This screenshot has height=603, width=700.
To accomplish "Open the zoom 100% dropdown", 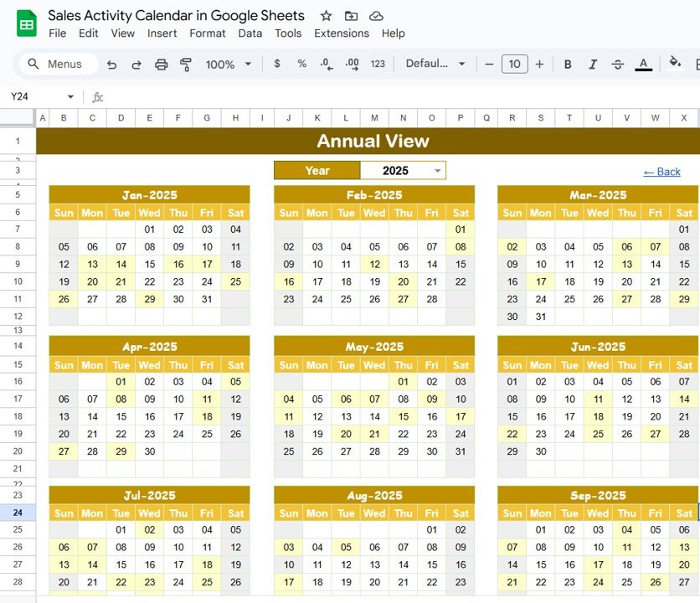I will tap(228, 64).
